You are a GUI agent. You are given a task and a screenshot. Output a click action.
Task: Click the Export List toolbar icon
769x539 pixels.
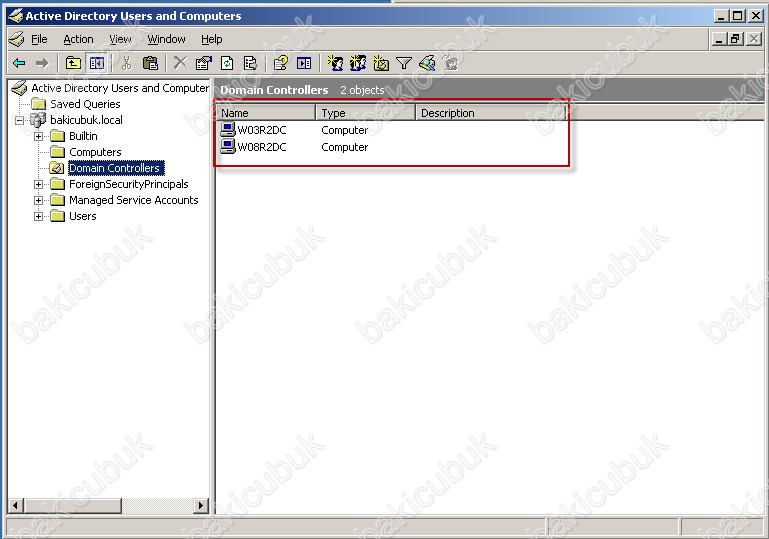(x=251, y=63)
